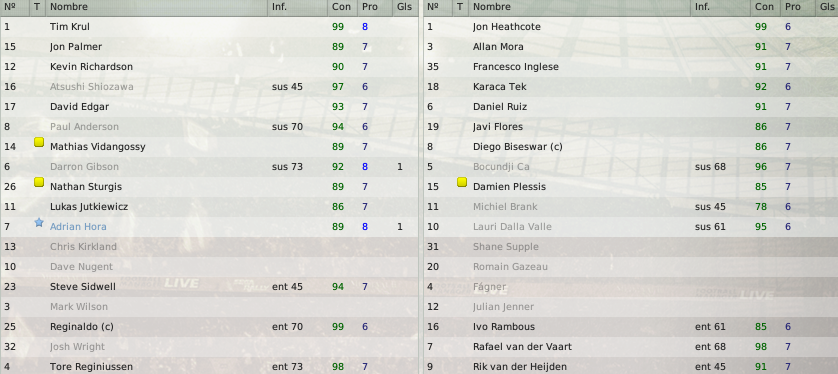Image resolution: width=838 pixels, height=374 pixels.
Task: Open Adrian Hora's player profile link
Action: (78, 227)
